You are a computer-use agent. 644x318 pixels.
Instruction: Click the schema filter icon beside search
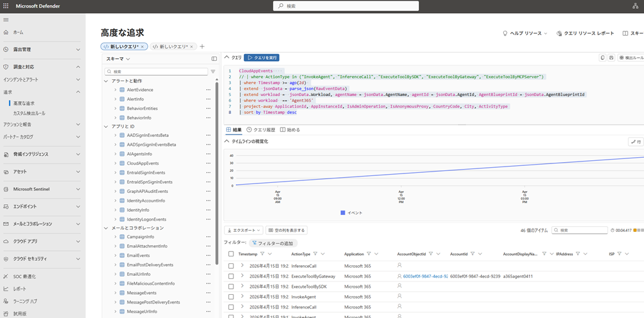tap(213, 72)
